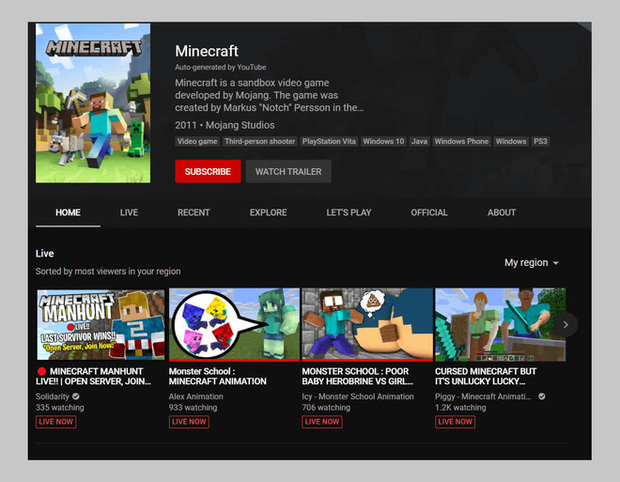Open the RECENT tab
Viewport: 620px width, 482px height.
click(193, 213)
